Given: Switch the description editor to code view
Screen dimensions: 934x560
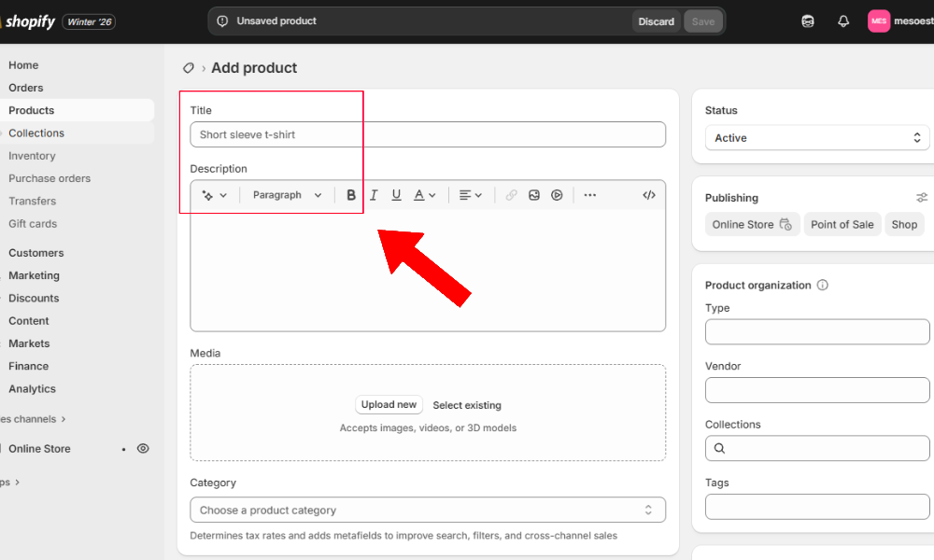Looking at the screenshot, I should click(x=649, y=194).
